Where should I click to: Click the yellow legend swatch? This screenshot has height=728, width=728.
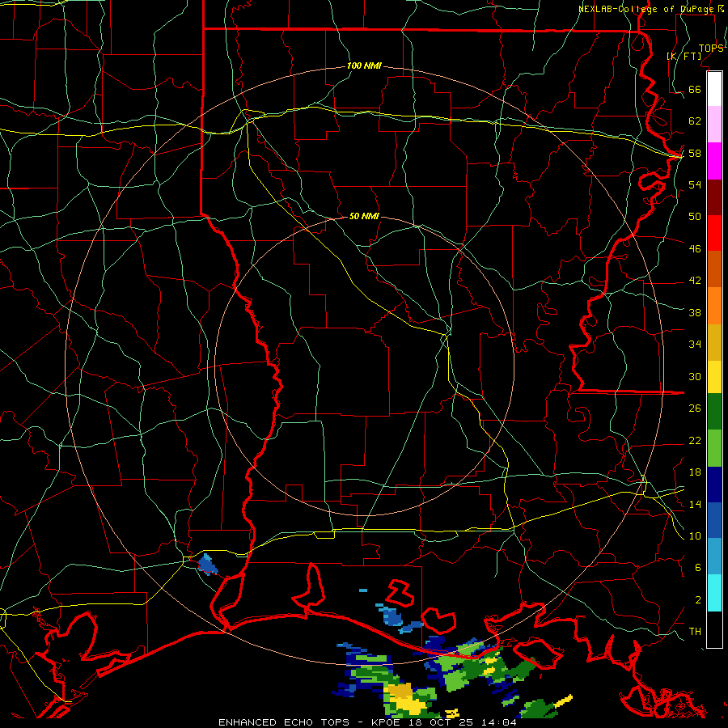[x=714, y=377]
